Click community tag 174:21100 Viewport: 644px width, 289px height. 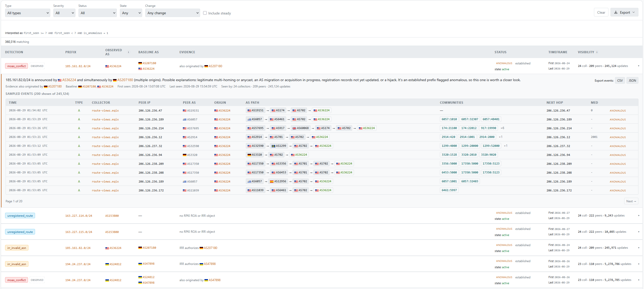(x=449, y=128)
